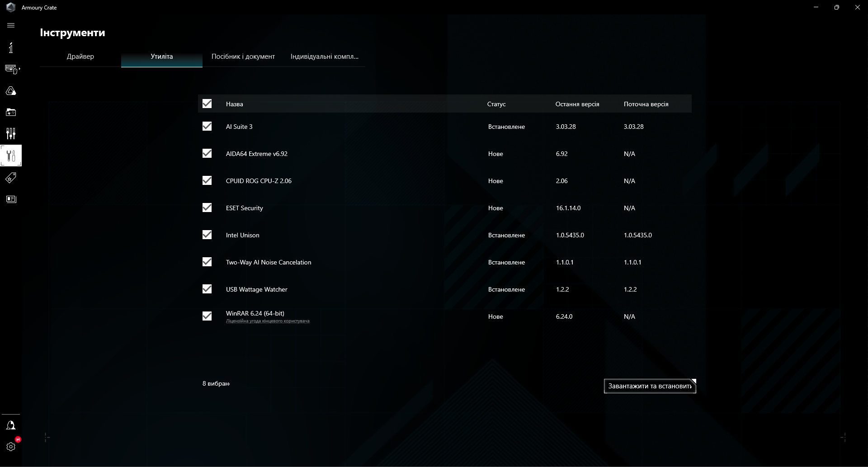Screen dimensions: 868x467
Task: Click ESET latest version 16.1.14.0
Action: [568, 208]
